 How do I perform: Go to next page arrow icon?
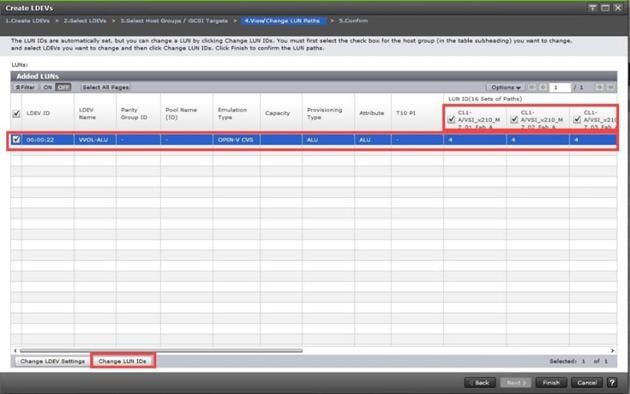(599, 87)
